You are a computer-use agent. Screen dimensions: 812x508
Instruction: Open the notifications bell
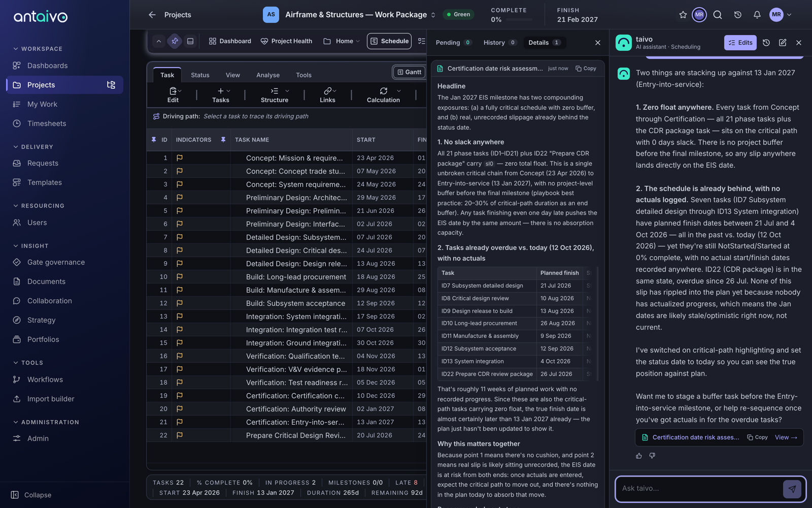tap(757, 15)
